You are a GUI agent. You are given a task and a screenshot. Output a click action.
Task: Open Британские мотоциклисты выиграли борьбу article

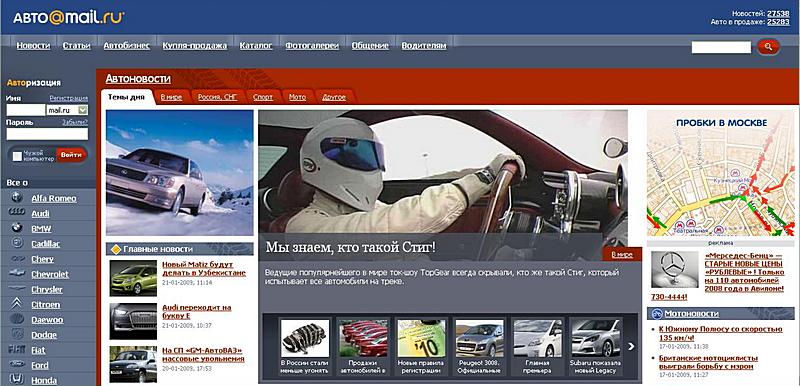tap(708, 362)
